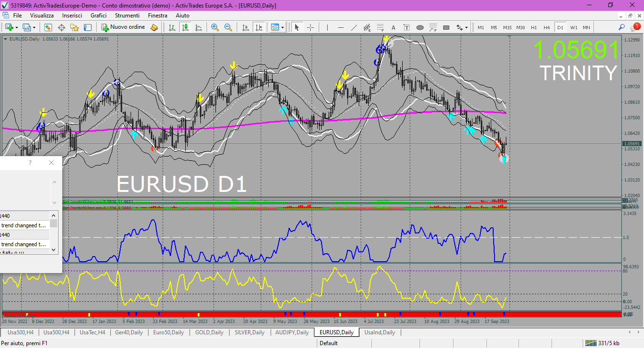Open the profiles icon in toolbar
644x348 pixels.
[x=26, y=27]
